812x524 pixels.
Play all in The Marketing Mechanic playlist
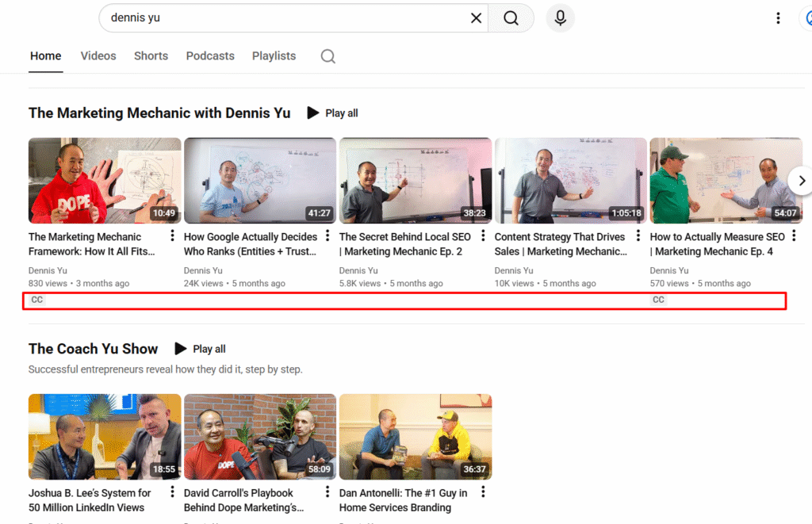point(332,113)
